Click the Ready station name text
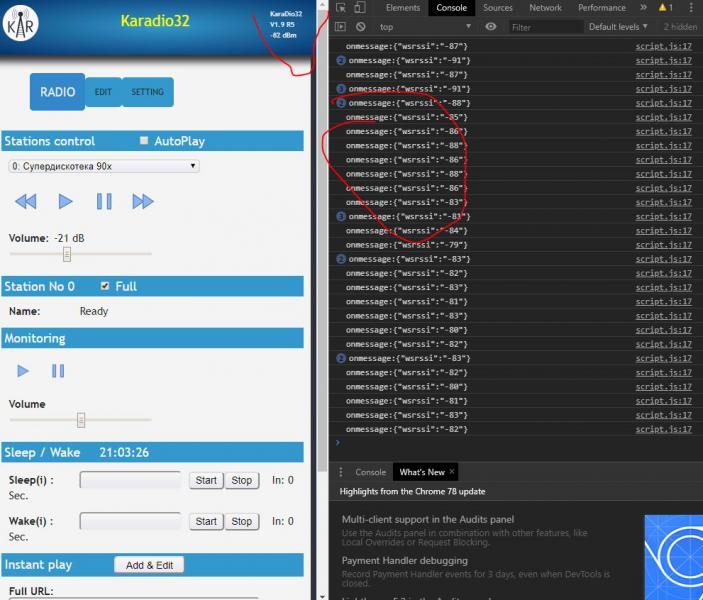 (94, 311)
